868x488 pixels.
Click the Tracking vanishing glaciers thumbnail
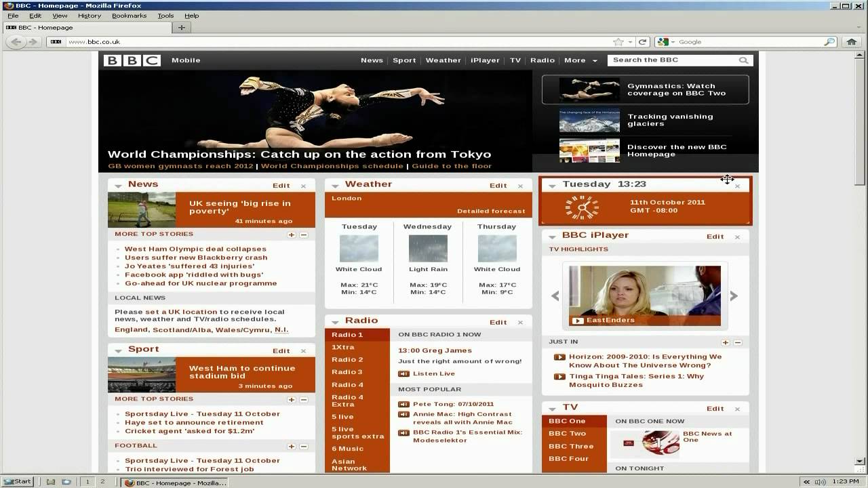coord(589,121)
